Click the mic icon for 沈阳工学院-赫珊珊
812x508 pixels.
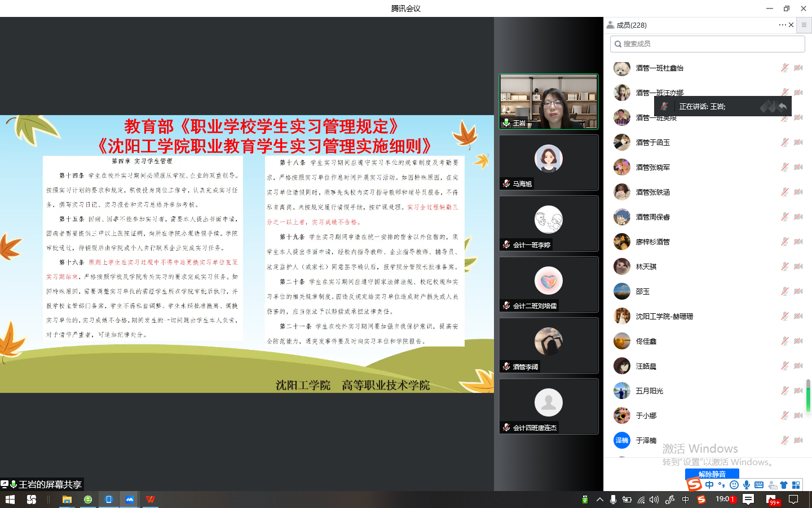click(784, 316)
